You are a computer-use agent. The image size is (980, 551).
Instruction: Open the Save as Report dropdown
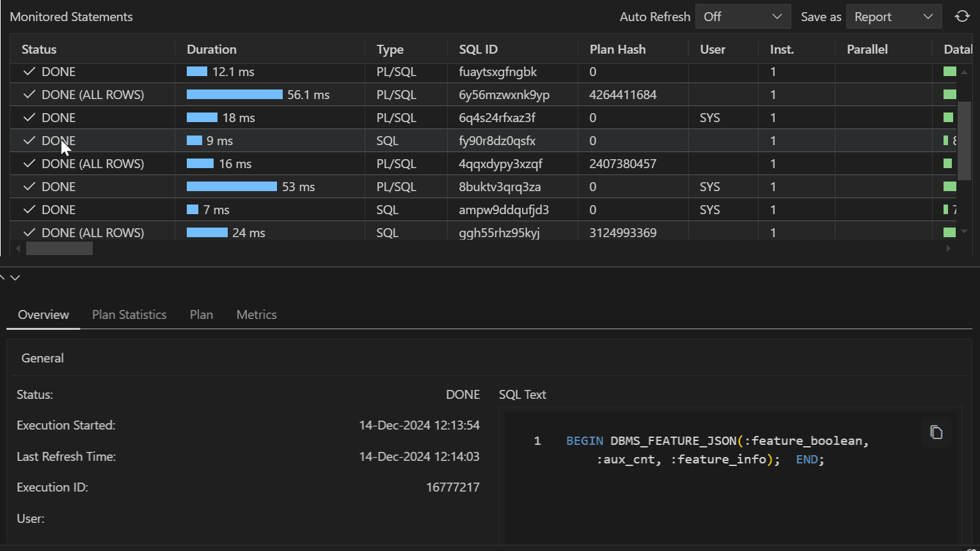tap(894, 17)
